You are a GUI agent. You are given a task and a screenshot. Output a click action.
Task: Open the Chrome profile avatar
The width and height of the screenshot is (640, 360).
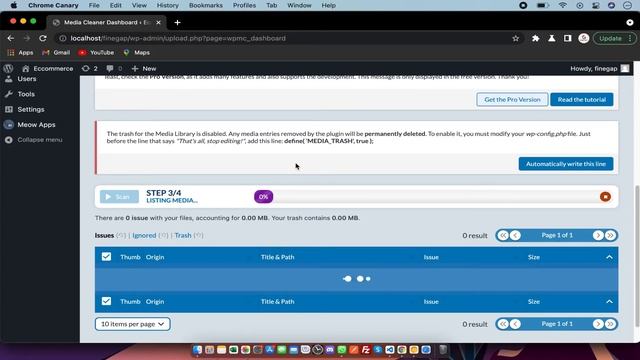584,38
